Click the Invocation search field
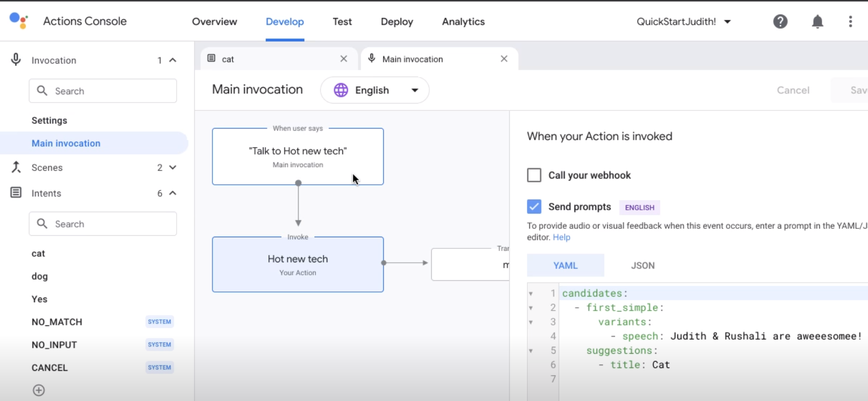 coord(103,91)
